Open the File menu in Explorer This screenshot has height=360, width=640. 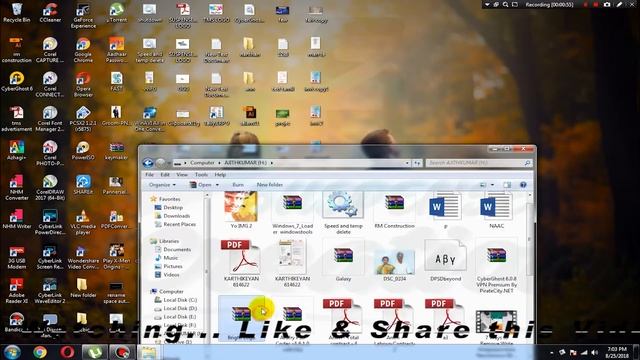coord(149,175)
